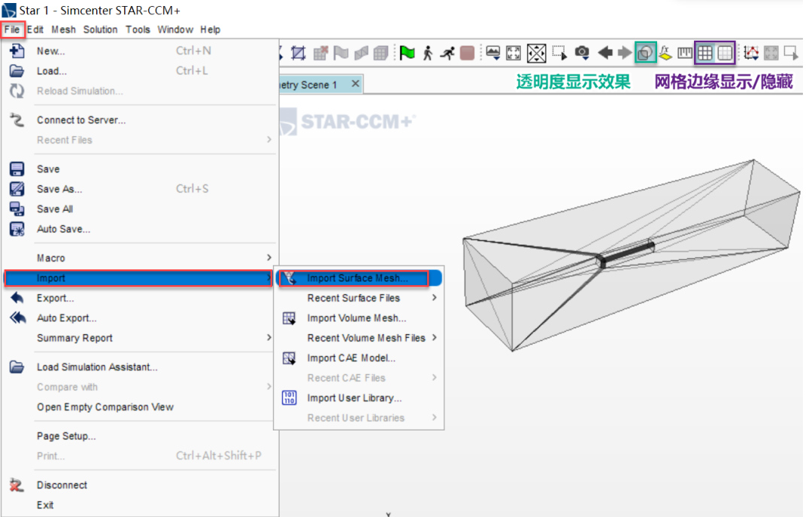Choose Load Simulation Assistant

tap(140, 367)
